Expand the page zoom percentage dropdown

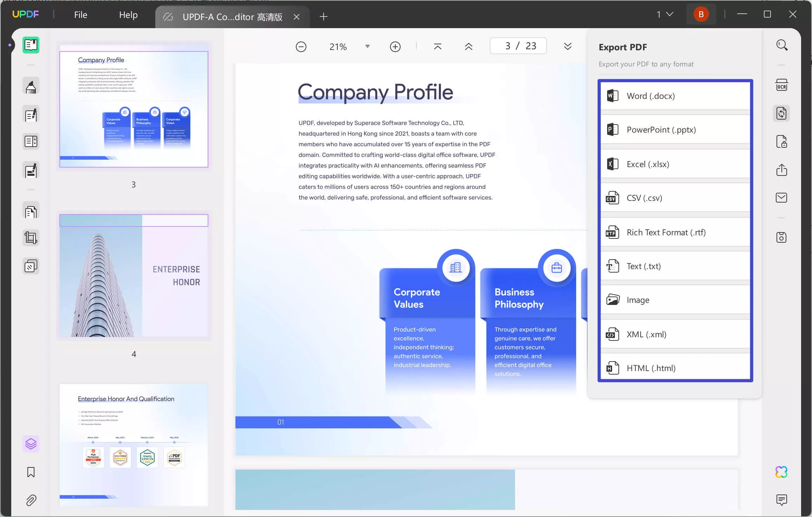pos(367,47)
